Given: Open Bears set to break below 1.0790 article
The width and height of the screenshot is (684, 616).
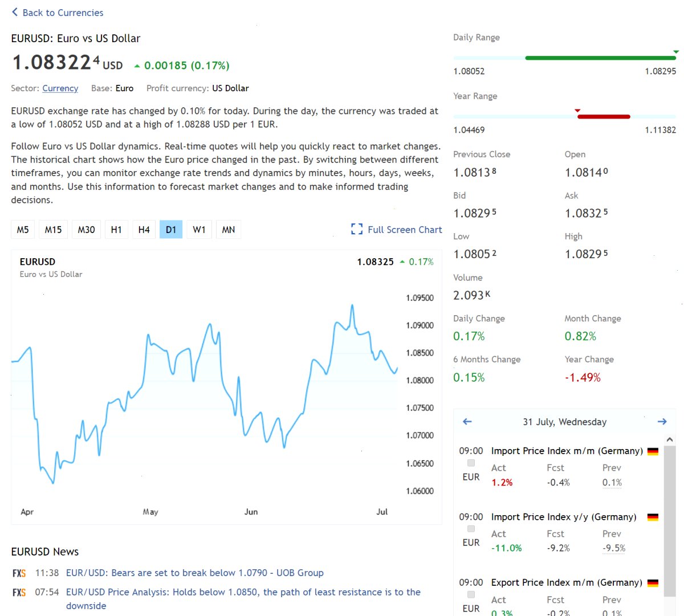Looking at the screenshot, I should (x=194, y=573).
